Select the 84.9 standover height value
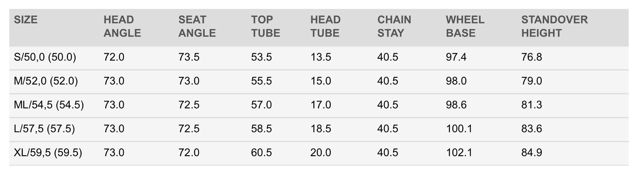This screenshot has width=644, height=183. click(531, 153)
